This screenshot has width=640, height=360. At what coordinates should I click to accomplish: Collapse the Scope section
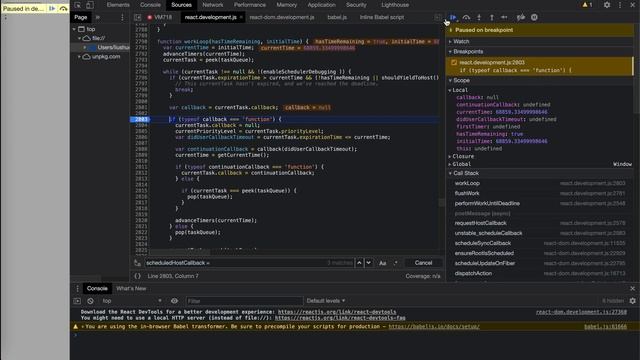click(x=461, y=80)
